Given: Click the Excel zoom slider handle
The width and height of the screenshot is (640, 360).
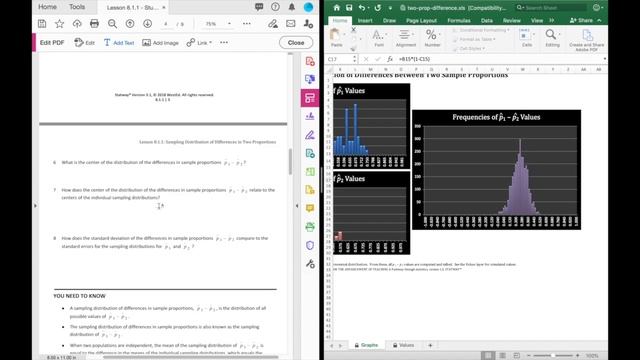Looking at the screenshot, I should 553,356.
